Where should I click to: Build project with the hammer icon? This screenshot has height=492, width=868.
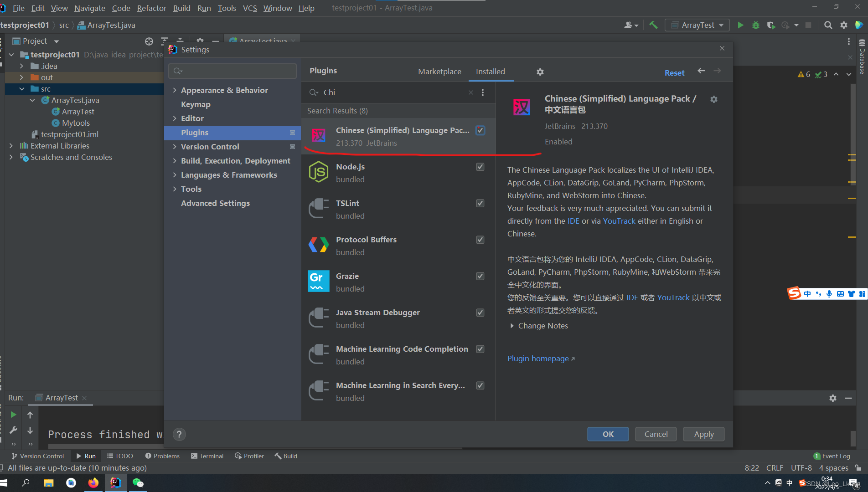(x=653, y=25)
